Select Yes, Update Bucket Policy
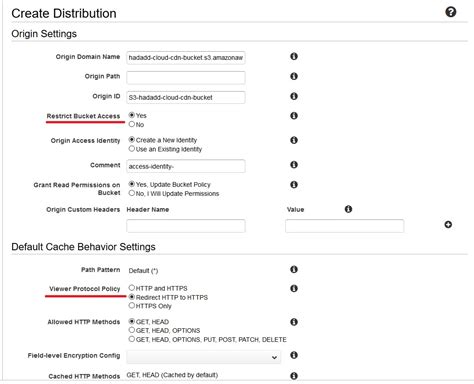The image size is (474, 384). click(x=132, y=184)
